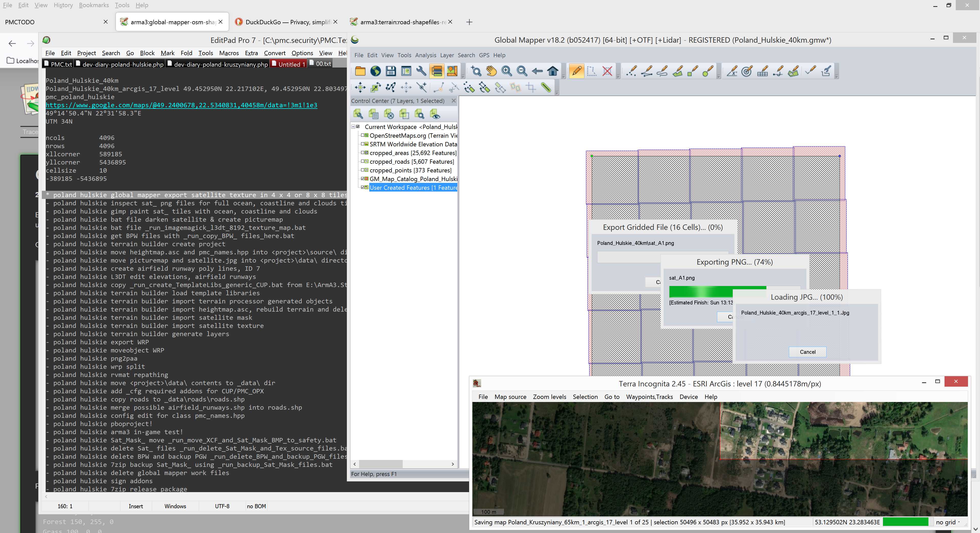
Task: Select Create Area Feature pencil tool
Action: click(x=677, y=71)
